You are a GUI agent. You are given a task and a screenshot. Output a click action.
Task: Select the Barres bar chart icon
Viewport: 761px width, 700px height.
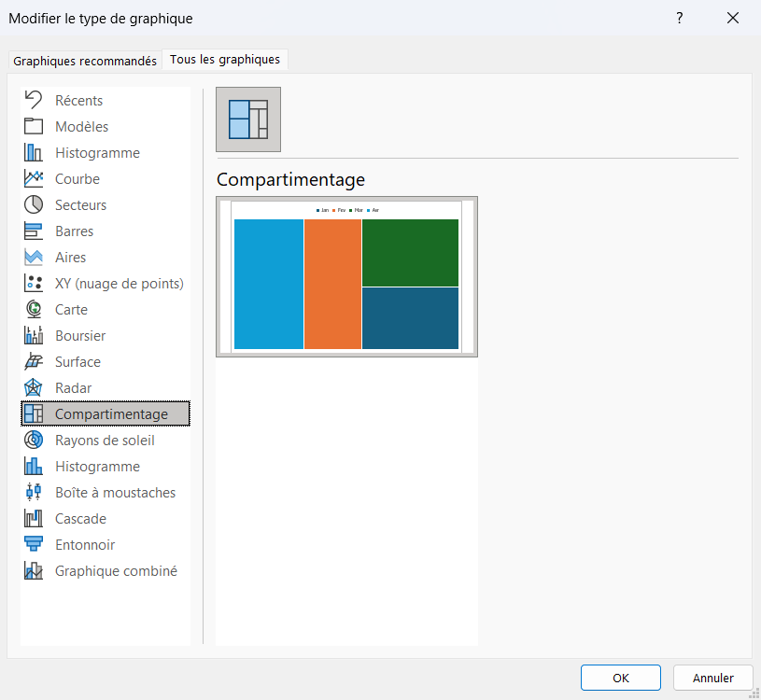pos(34,231)
